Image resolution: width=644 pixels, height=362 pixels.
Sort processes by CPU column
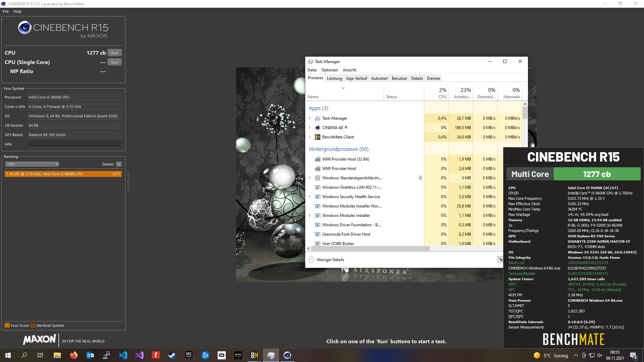pyautogui.click(x=436, y=93)
